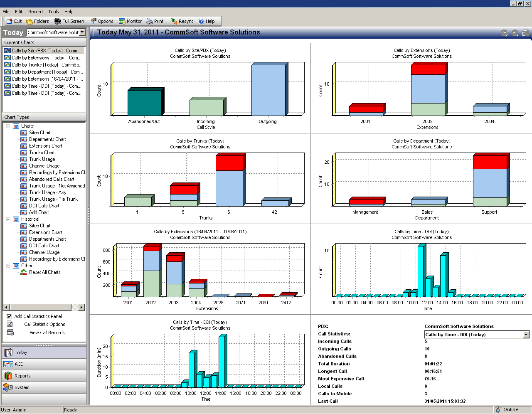Click the View Call Records link

coord(47,333)
